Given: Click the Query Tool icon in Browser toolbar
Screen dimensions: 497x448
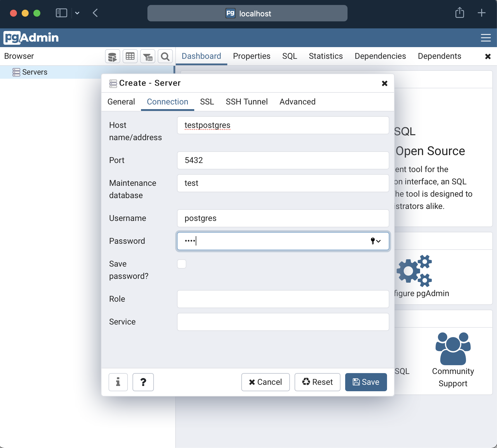Looking at the screenshot, I should pyautogui.click(x=112, y=56).
